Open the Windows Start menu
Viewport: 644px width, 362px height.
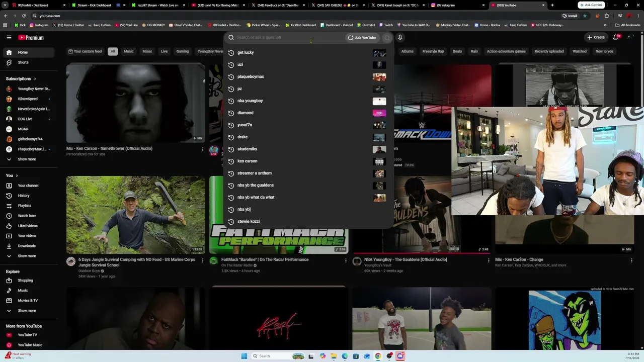[244, 356]
